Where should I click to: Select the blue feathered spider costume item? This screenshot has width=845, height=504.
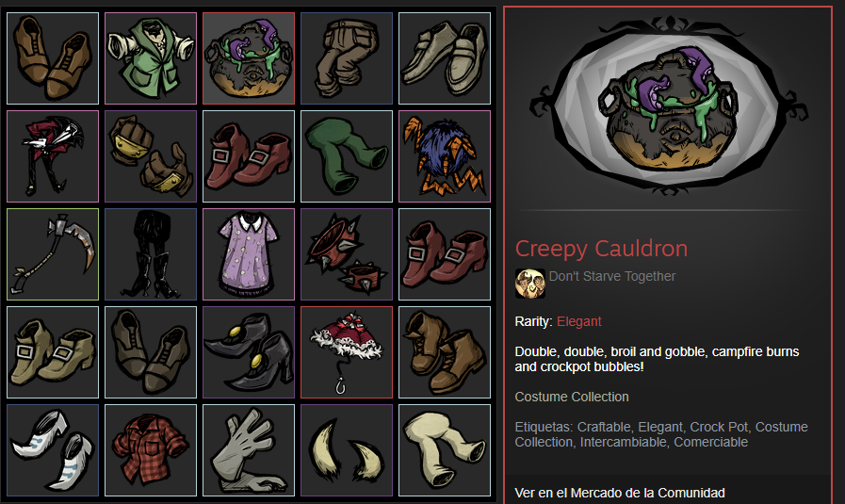point(445,156)
